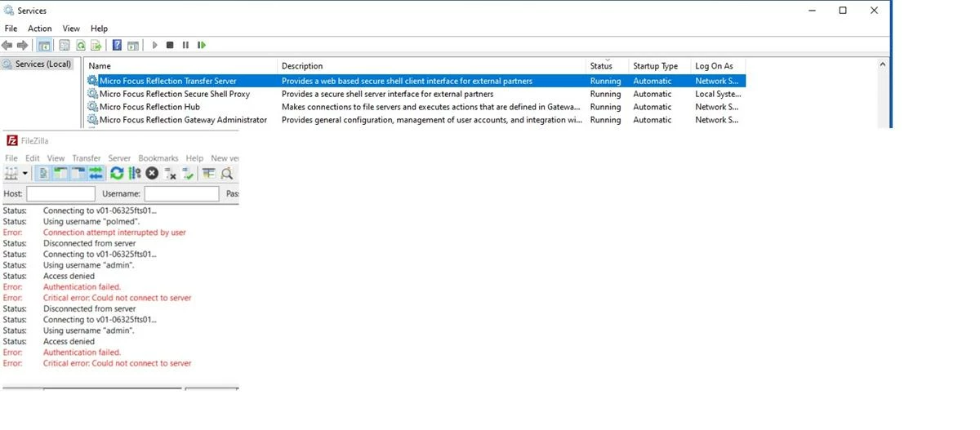Click gear icon of Reflection Hub service row
Screen dimensions: 980x430
coord(92,107)
